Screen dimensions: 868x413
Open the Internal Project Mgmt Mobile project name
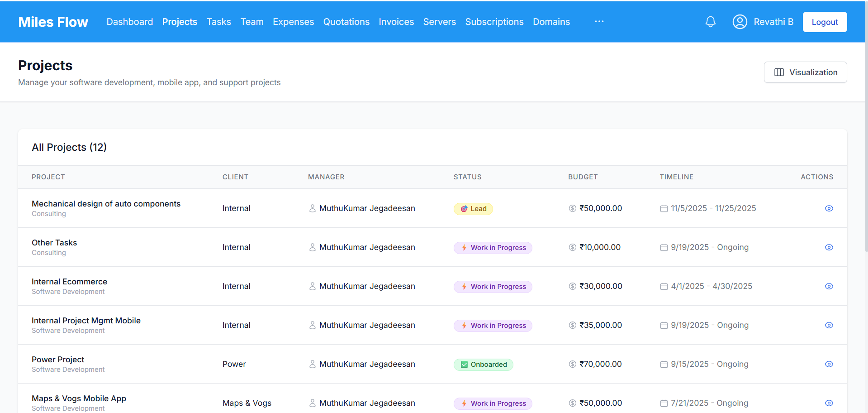(x=86, y=320)
